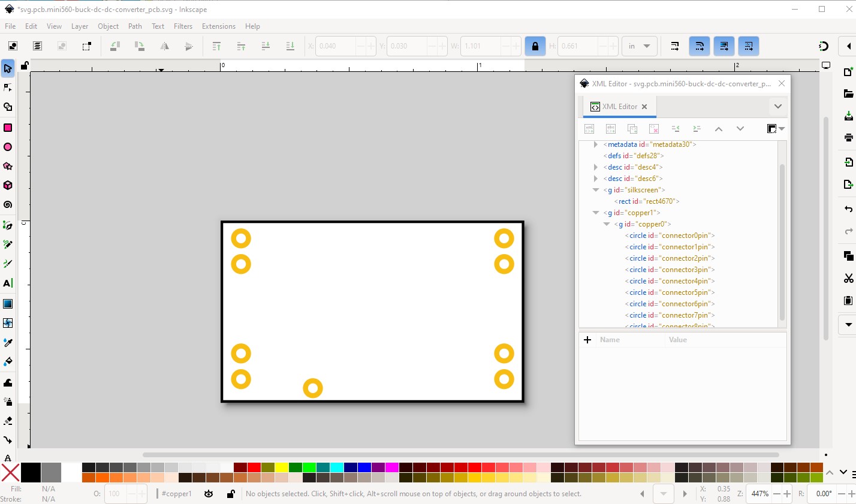Click the new element node icon
The height and width of the screenshot is (504, 856).
point(589,129)
